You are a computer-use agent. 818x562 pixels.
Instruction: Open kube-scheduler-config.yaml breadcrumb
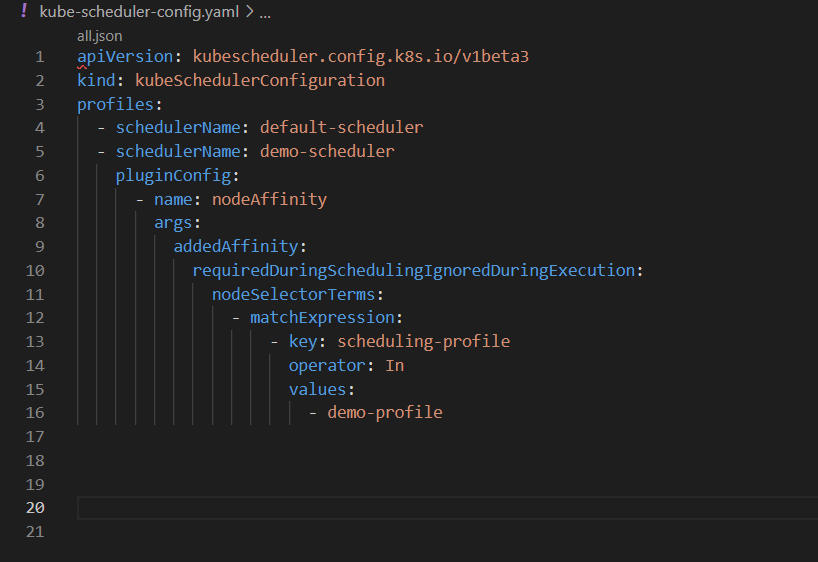139,11
